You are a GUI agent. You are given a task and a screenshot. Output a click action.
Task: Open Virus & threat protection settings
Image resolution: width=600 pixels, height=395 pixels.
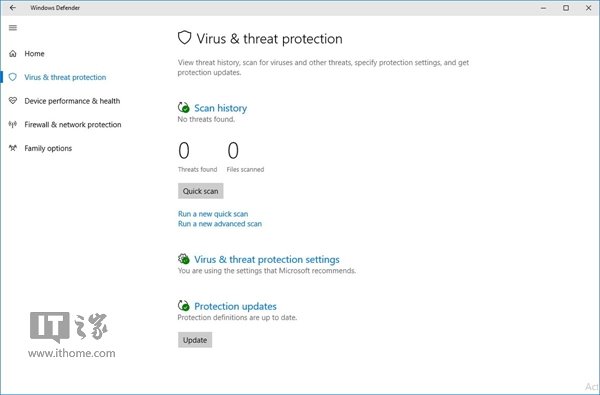(267, 260)
